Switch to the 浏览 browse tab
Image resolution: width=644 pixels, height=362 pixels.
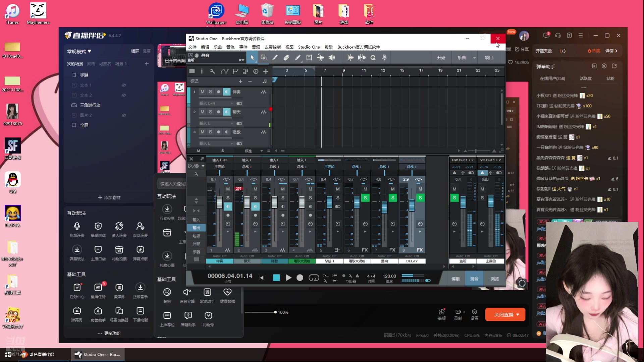[494, 279]
